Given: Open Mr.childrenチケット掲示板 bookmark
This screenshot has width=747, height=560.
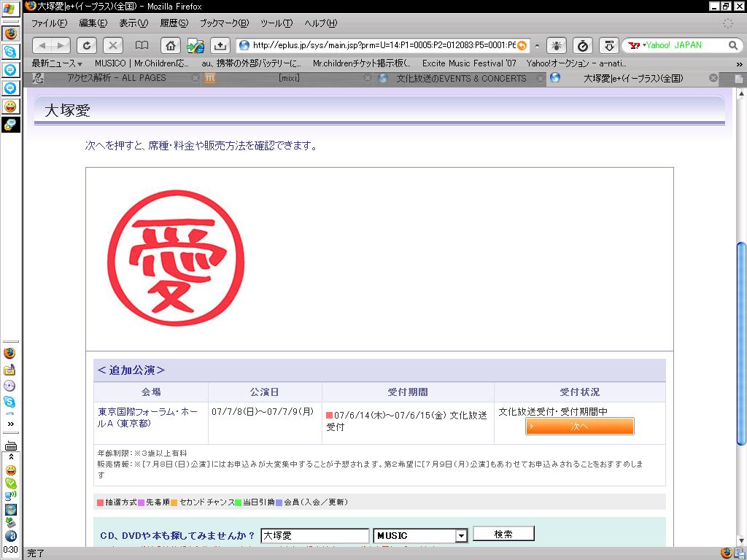Looking at the screenshot, I should (x=362, y=63).
